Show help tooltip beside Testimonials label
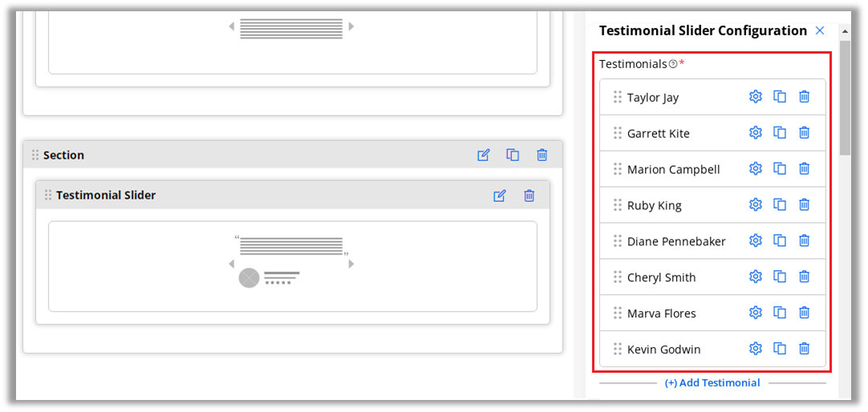This screenshot has width=868, height=412. 672,64
